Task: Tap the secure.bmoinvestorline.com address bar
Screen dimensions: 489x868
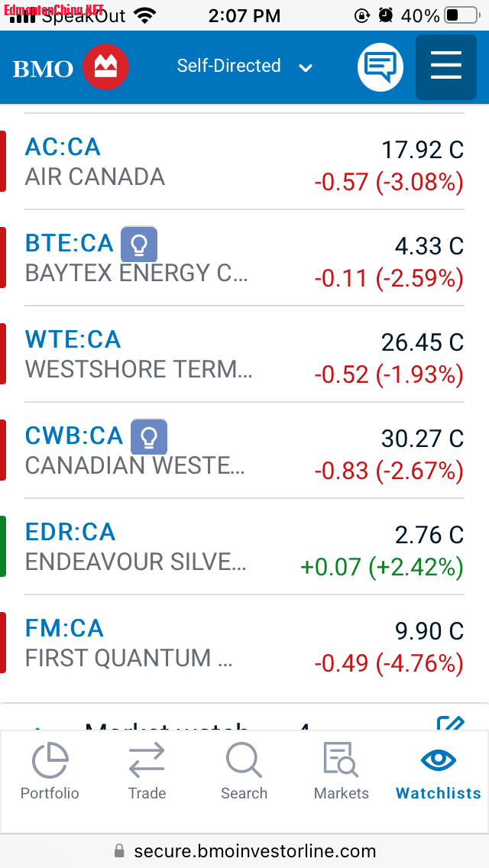Action: tap(244, 851)
